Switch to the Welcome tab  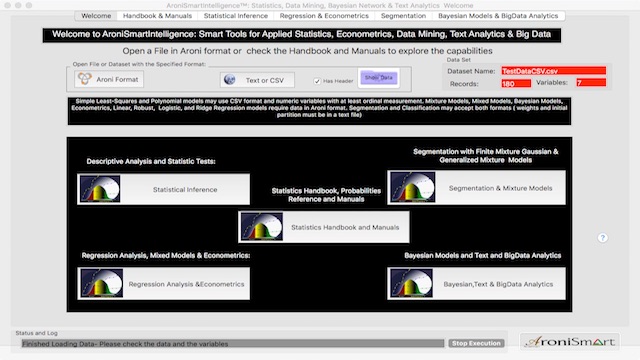96,16
